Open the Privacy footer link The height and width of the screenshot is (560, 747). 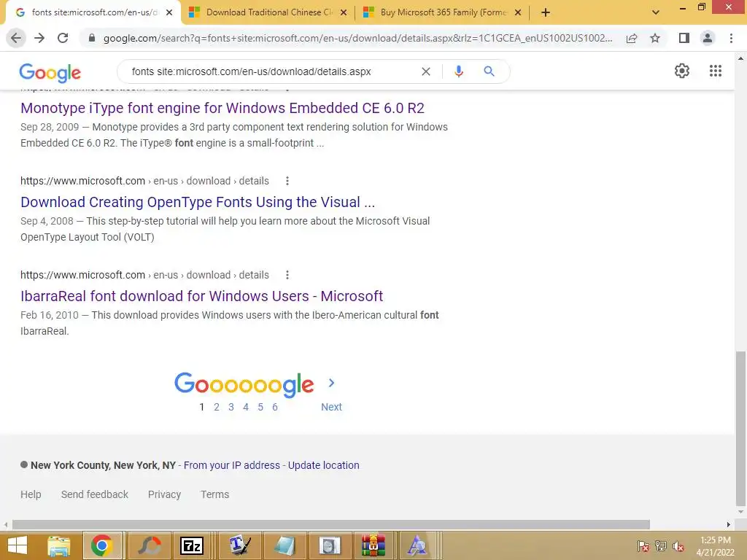pyautogui.click(x=164, y=494)
